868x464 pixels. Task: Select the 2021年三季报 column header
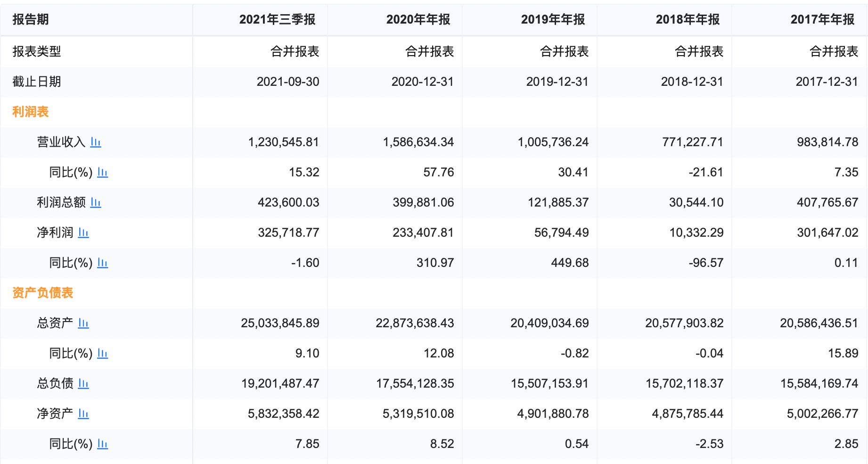pos(277,19)
